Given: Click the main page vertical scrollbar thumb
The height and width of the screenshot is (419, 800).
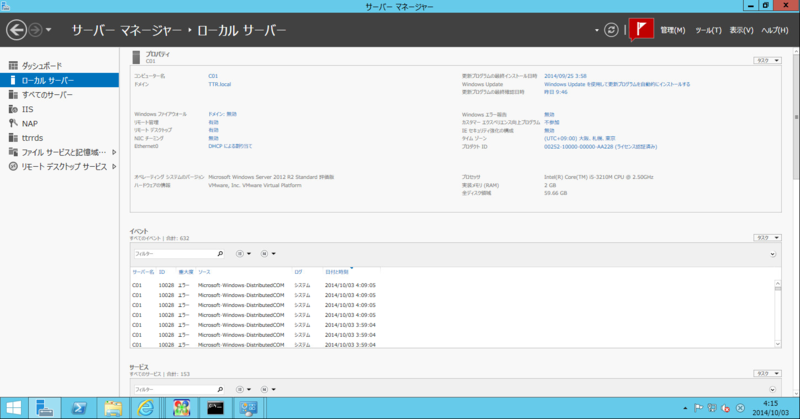Looking at the screenshot, I should [796, 117].
